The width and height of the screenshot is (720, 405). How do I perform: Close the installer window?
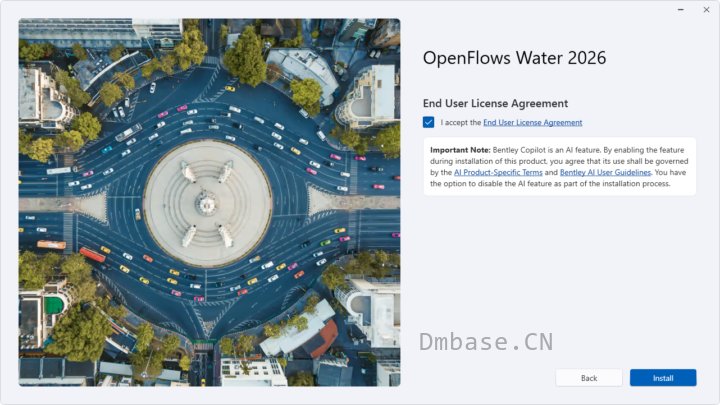click(x=706, y=10)
